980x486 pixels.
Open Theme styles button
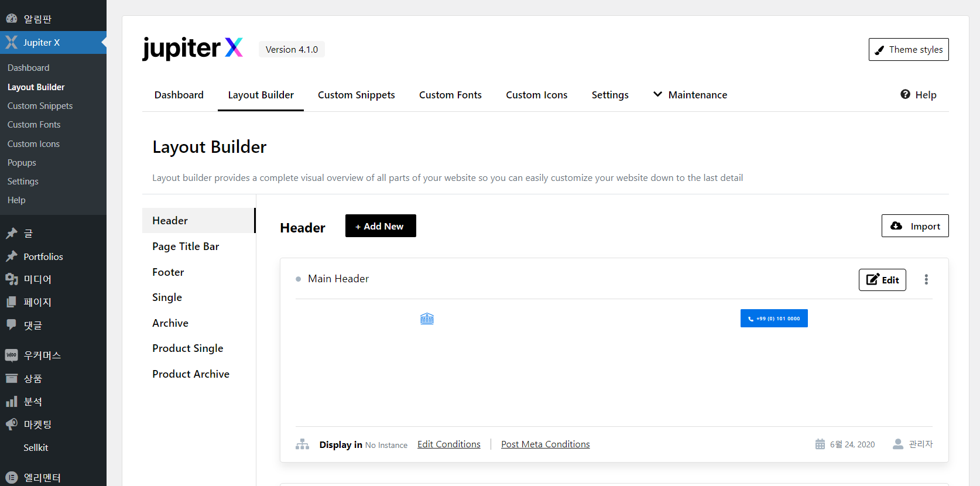(909, 50)
